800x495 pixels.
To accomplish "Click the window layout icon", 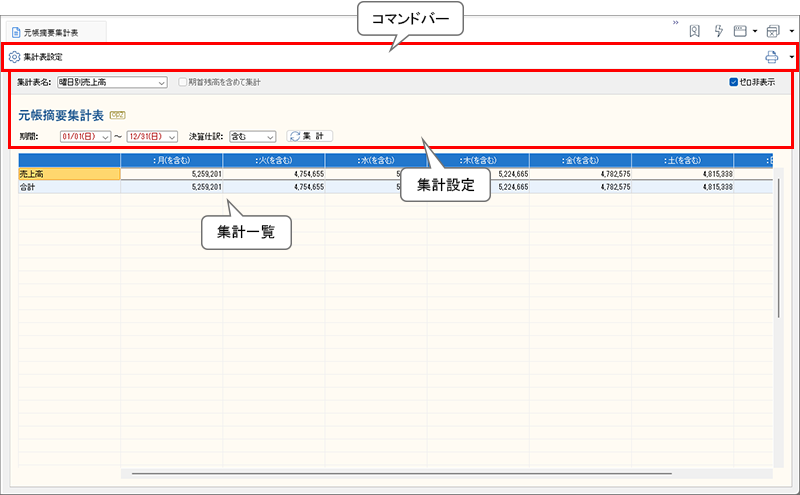I will 741,31.
